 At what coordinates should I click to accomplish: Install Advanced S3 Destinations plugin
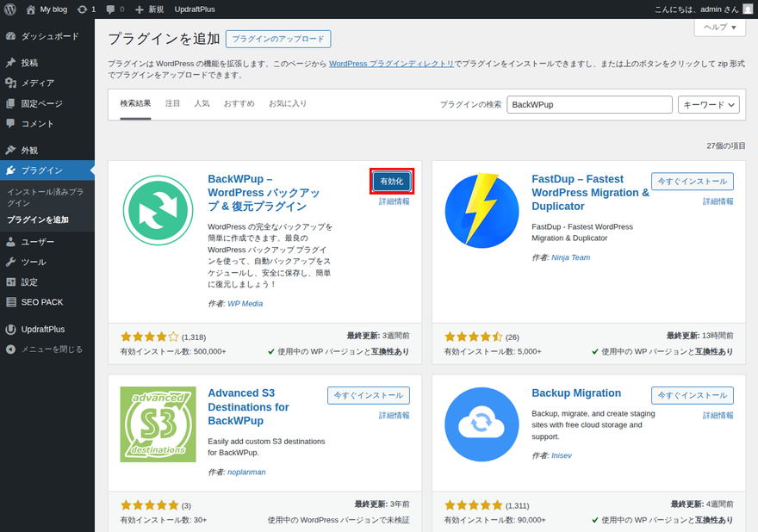369,395
